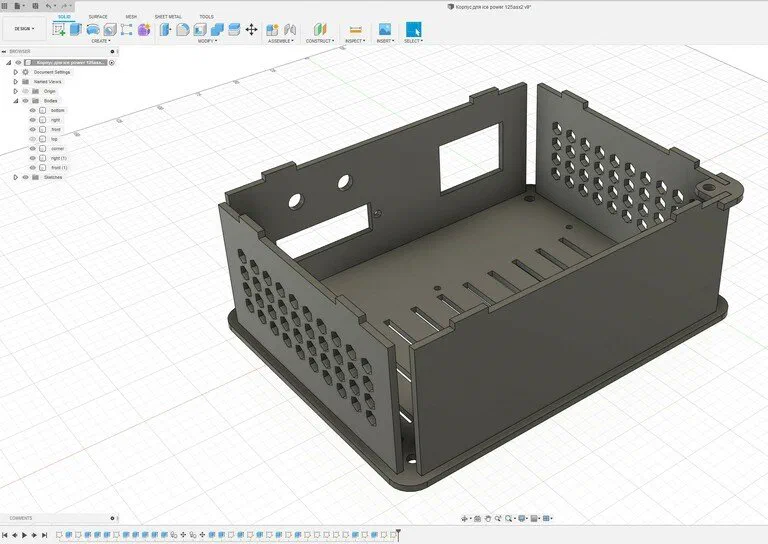
Task: Select the Revolve tool icon
Action: (93, 29)
